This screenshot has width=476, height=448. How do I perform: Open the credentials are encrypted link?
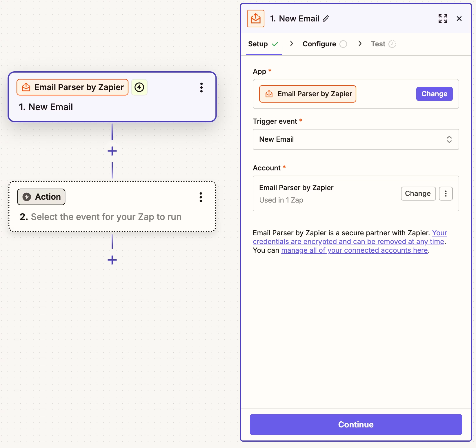(x=348, y=241)
